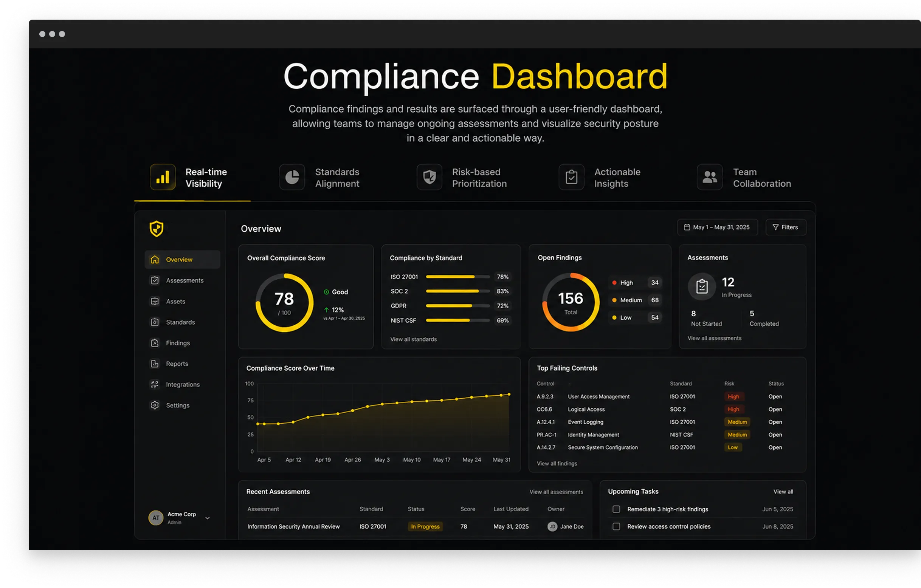
Task: Click the Integrations sidebar icon
Action: [x=155, y=385]
